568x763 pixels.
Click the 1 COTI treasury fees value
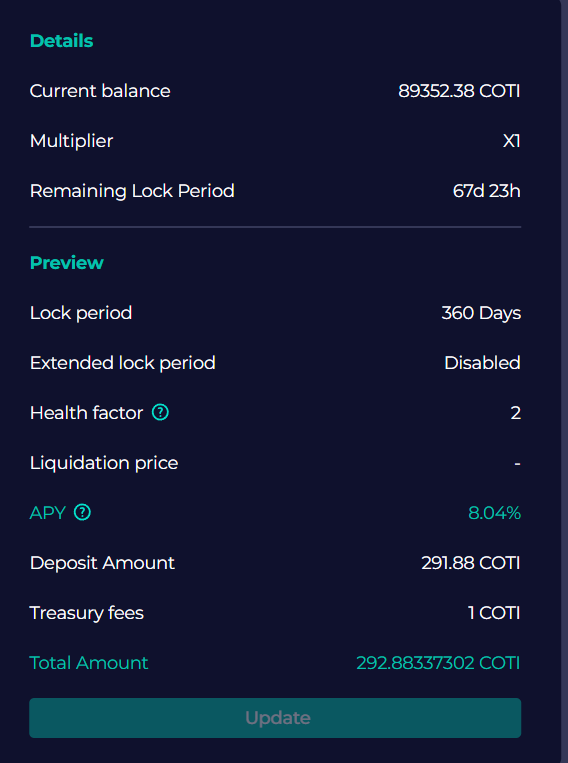coord(494,613)
